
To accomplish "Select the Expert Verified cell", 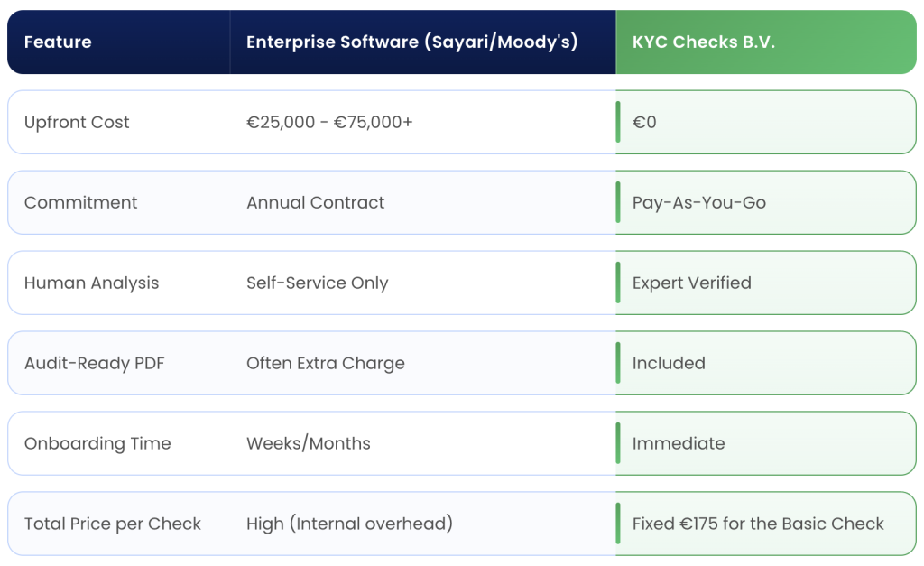I will [691, 283].
